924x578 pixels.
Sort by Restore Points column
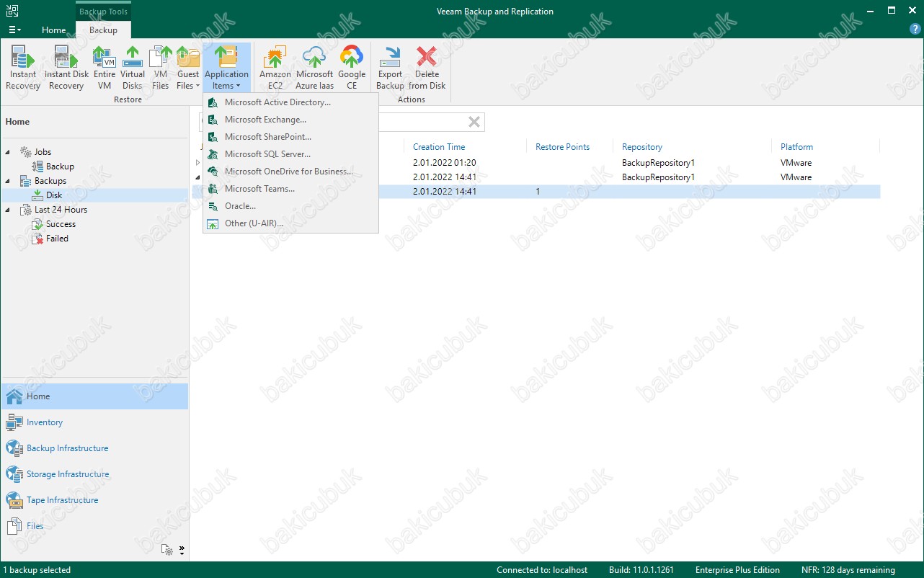[562, 147]
